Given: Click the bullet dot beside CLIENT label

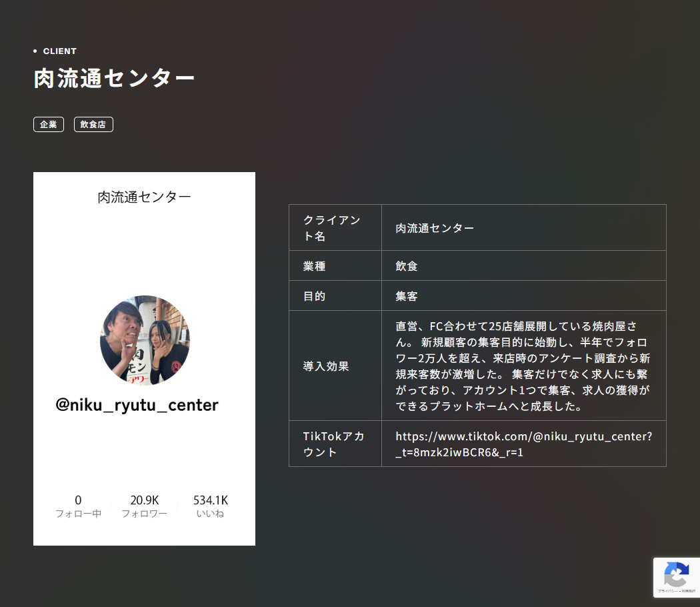Looking at the screenshot, I should (35, 51).
